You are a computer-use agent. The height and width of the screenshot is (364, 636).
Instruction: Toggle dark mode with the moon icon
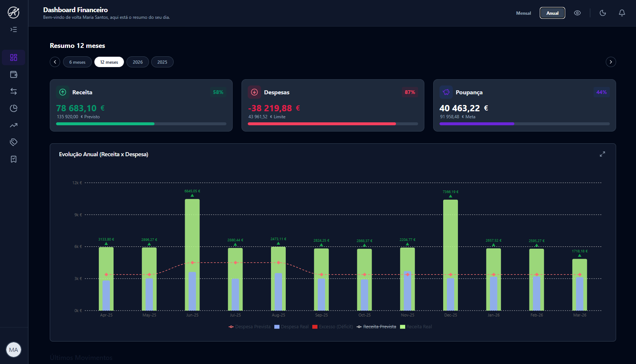[603, 13]
